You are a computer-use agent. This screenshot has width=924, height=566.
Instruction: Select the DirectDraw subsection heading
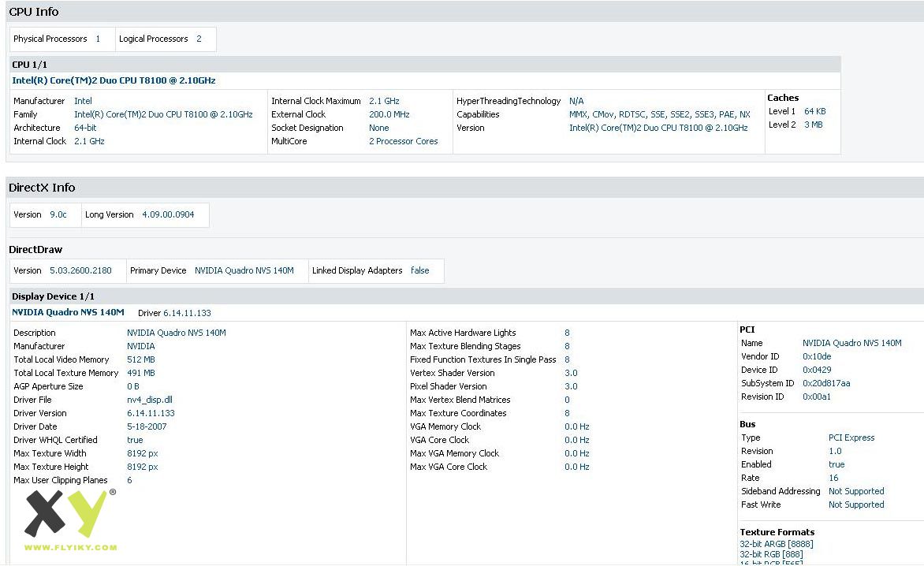(x=35, y=250)
